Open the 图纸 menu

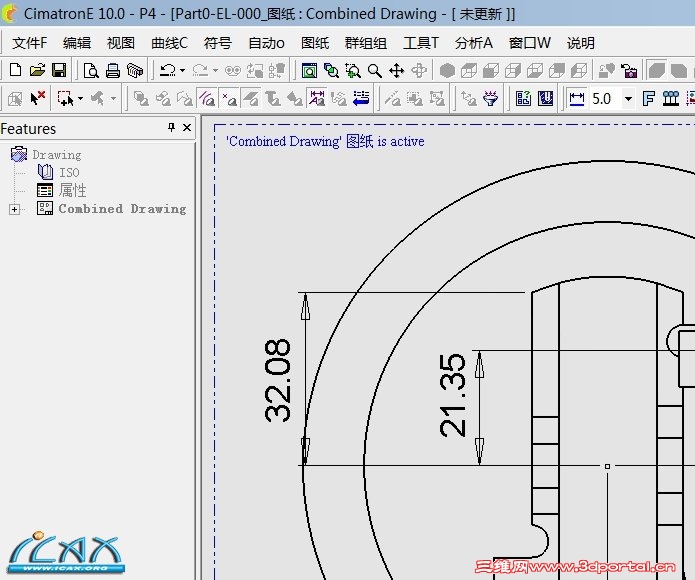pos(315,43)
